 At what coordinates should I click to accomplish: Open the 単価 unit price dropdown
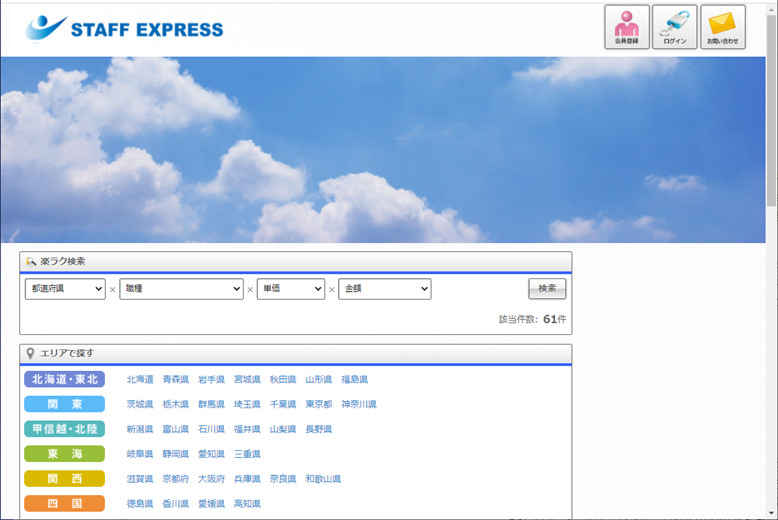tap(290, 289)
